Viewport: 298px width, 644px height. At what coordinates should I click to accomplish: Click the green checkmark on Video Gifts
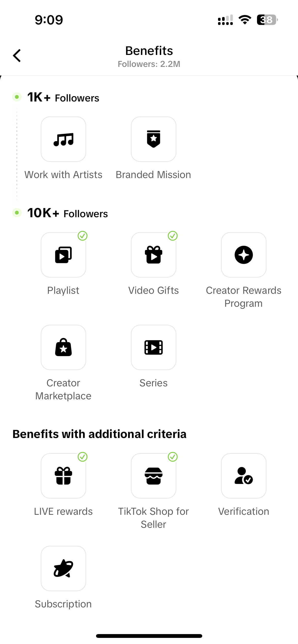point(173,236)
